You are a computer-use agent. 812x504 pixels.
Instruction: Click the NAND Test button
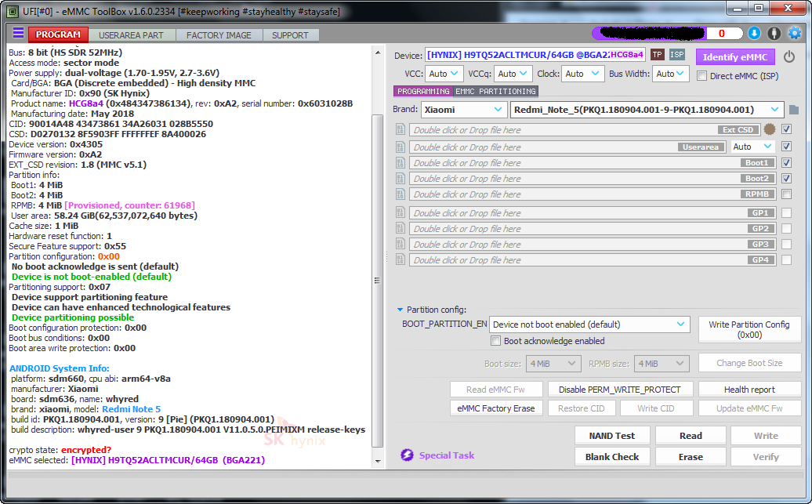pos(611,436)
